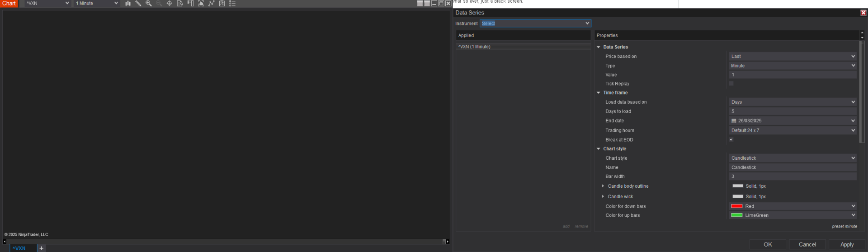Click the list menu icon in chart toolbar
The width and height of the screenshot is (868, 252).
coord(232,3)
